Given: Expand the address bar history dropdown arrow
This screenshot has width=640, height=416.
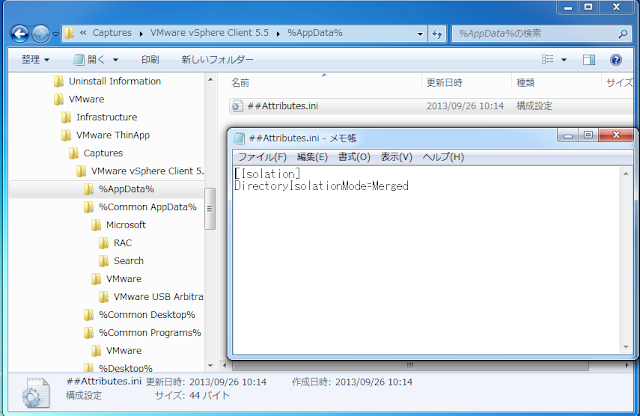Looking at the screenshot, I should pos(420,34).
